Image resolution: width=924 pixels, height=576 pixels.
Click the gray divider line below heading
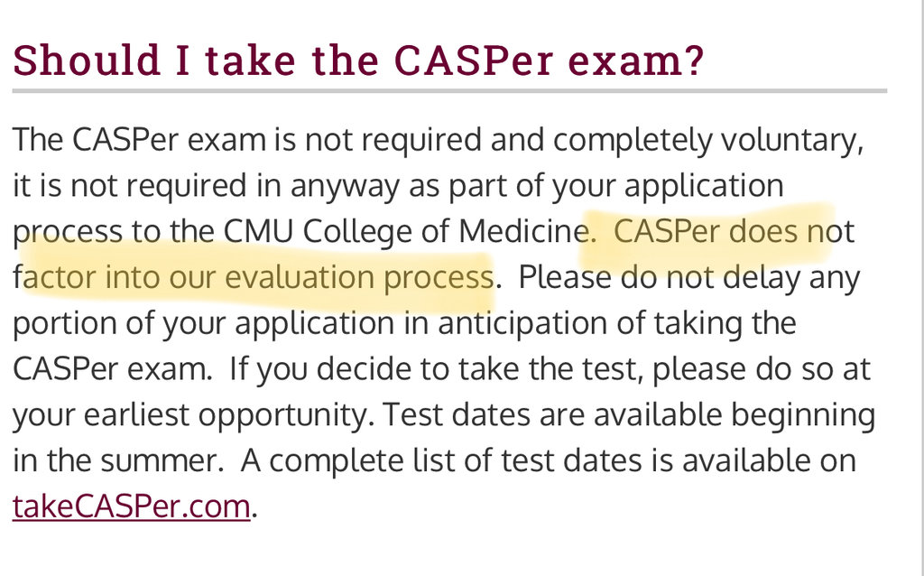click(449, 90)
